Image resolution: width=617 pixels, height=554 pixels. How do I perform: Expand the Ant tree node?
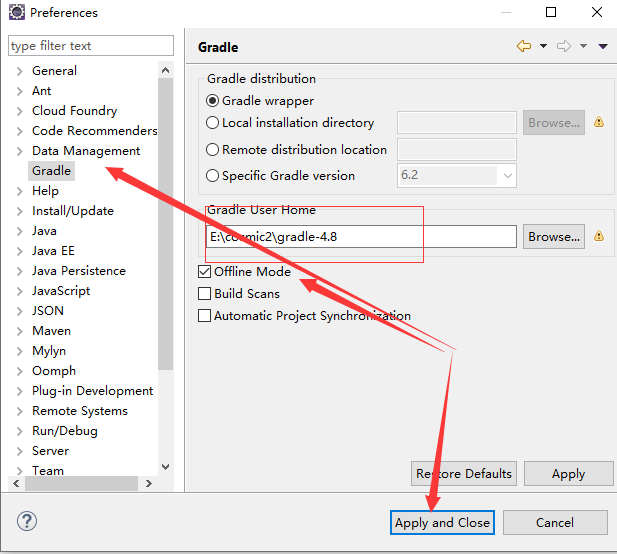pyautogui.click(x=19, y=91)
